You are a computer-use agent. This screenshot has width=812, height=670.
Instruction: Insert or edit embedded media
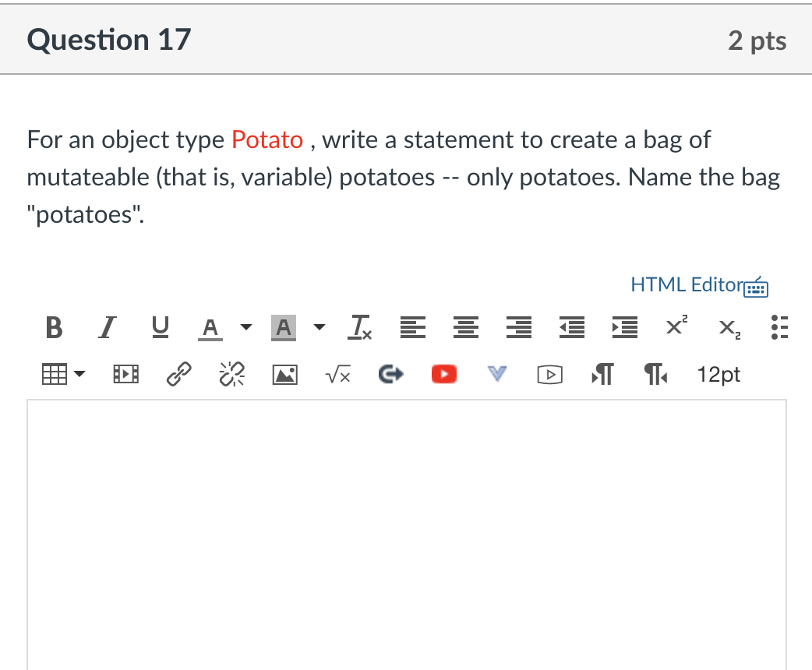(x=125, y=374)
